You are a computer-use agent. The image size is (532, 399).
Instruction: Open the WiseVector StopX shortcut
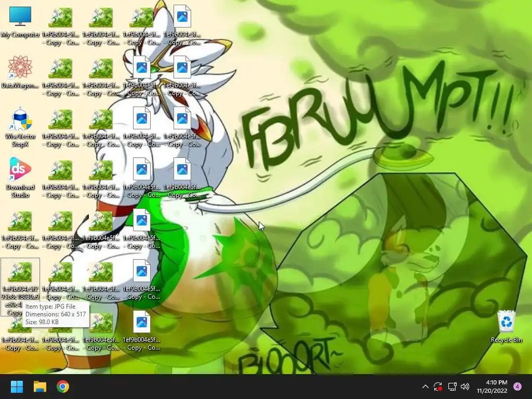pos(20,127)
